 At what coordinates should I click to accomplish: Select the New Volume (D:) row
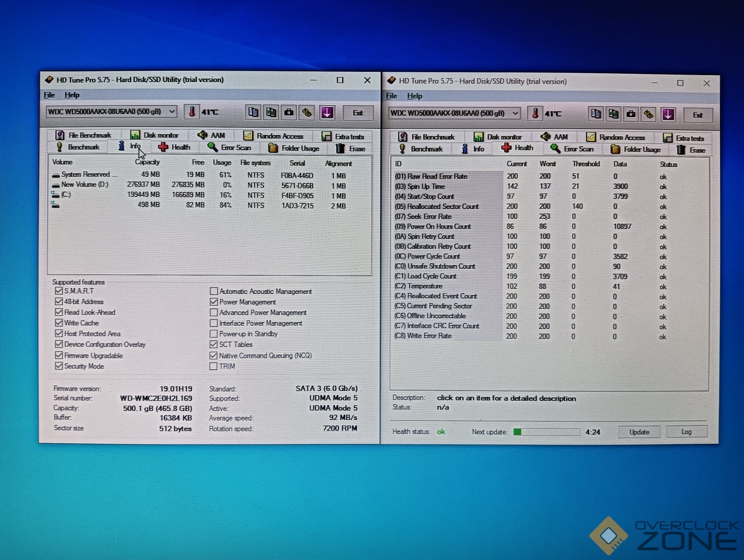[x=199, y=185]
